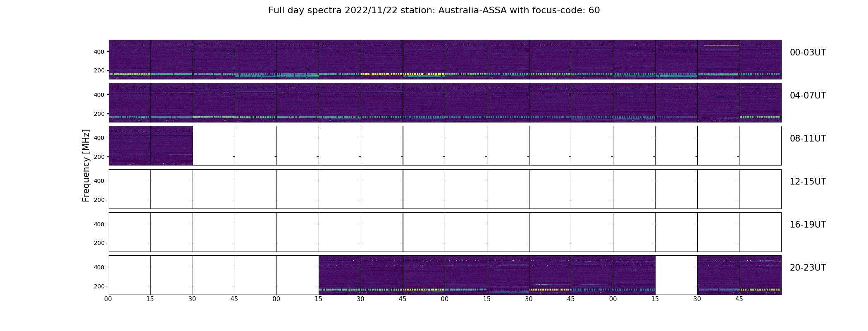Click the first spectrogram panel of the 04-07UT row

pyautogui.click(x=130, y=103)
